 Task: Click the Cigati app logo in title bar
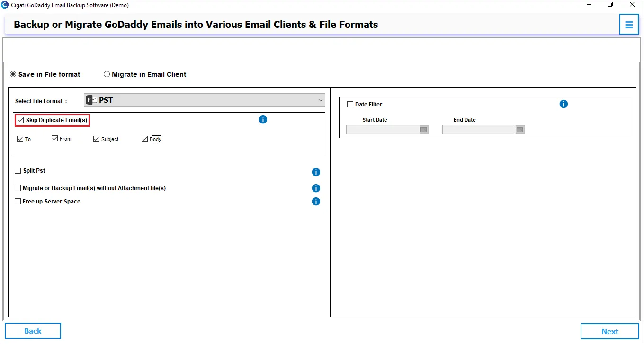click(5, 5)
